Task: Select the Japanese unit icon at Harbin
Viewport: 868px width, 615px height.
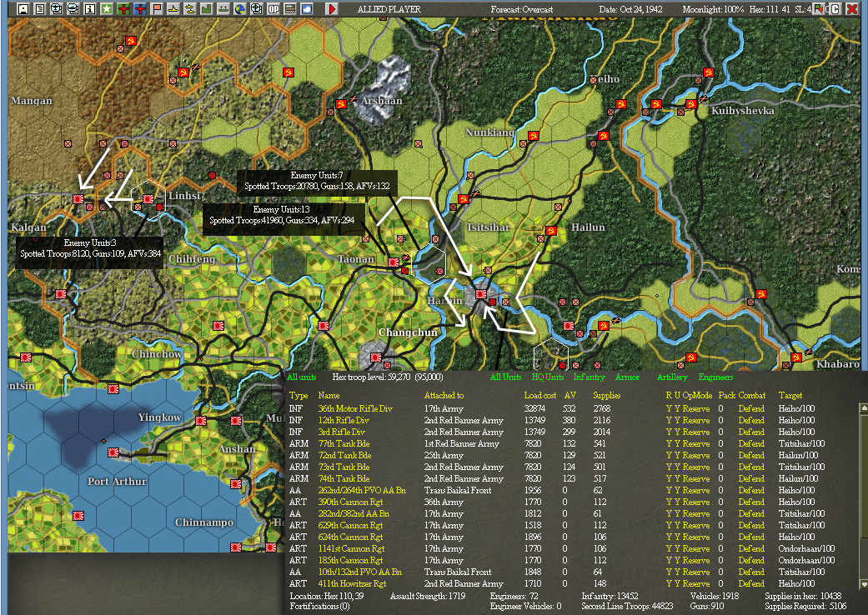Action: point(481,295)
